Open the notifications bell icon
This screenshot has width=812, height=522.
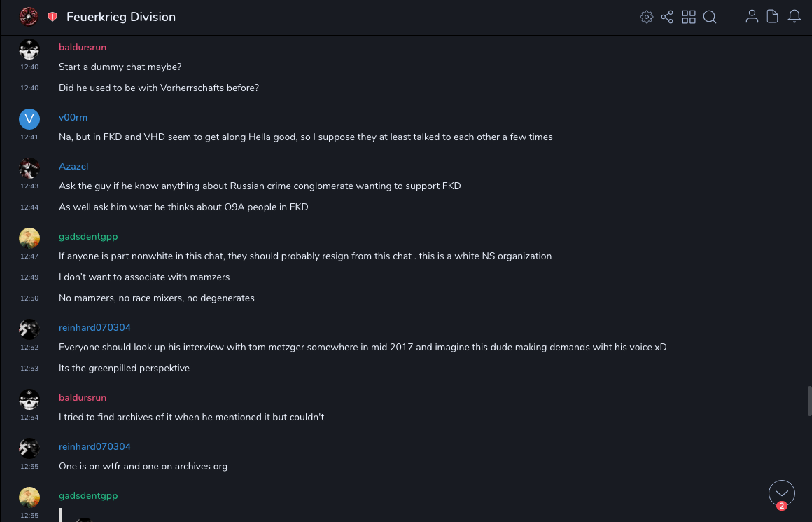tap(794, 17)
